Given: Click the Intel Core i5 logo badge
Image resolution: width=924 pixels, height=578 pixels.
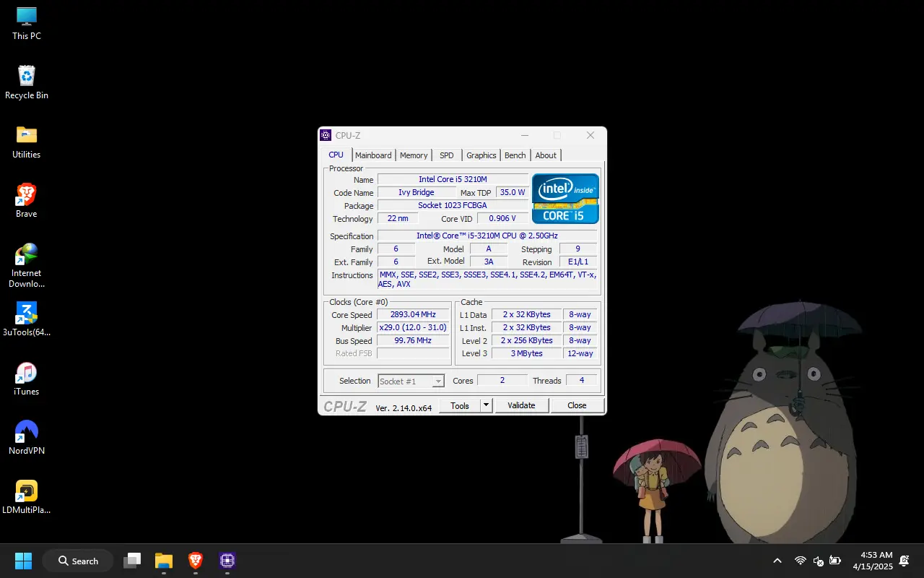Looking at the screenshot, I should pos(565,199).
